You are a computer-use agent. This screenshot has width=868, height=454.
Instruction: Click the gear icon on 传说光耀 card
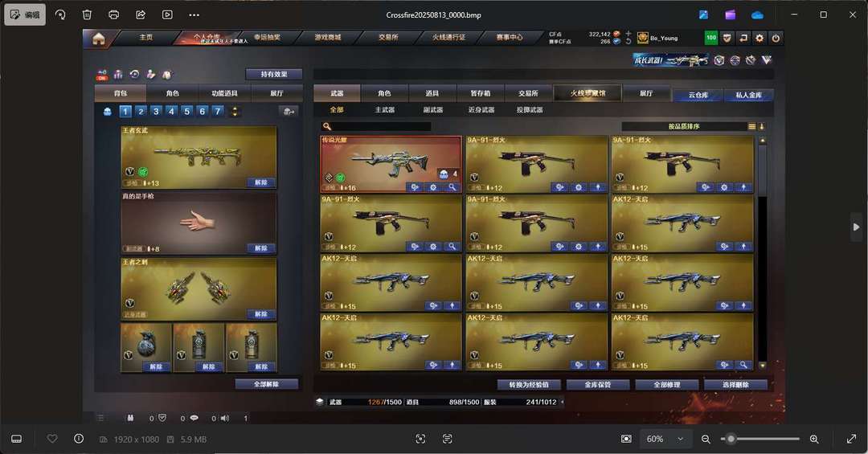(x=433, y=188)
